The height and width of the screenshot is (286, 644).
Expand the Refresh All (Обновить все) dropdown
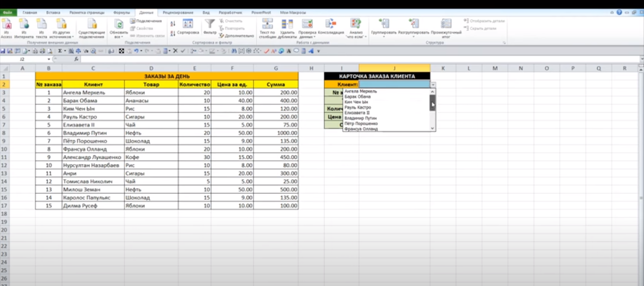click(119, 37)
